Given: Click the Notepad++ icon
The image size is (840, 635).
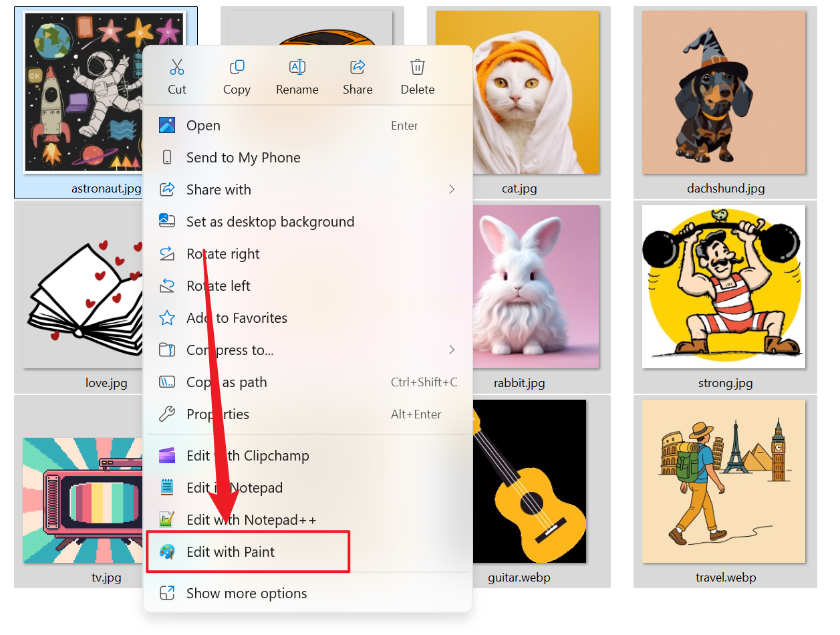Looking at the screenshot, I should point(167,519).
